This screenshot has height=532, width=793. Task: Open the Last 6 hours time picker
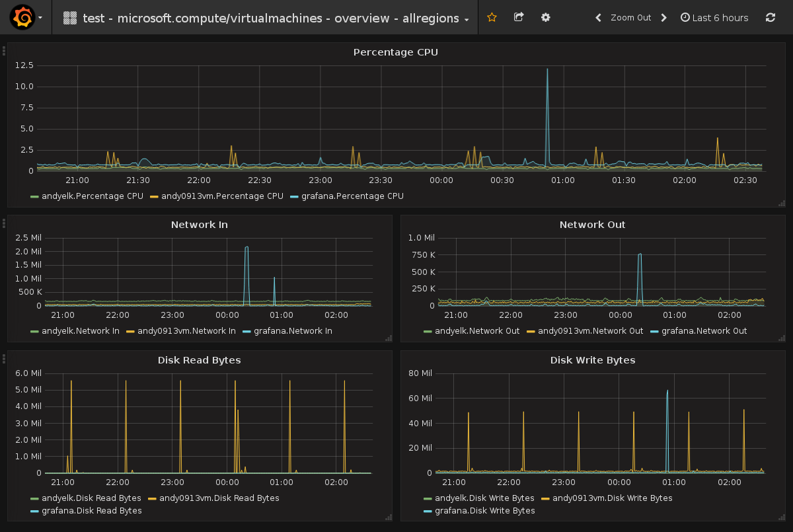(x=714, y=18)
